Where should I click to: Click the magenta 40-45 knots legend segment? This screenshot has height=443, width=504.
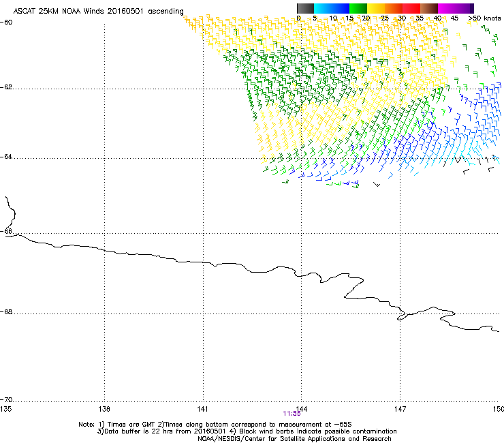coord(447,8)
